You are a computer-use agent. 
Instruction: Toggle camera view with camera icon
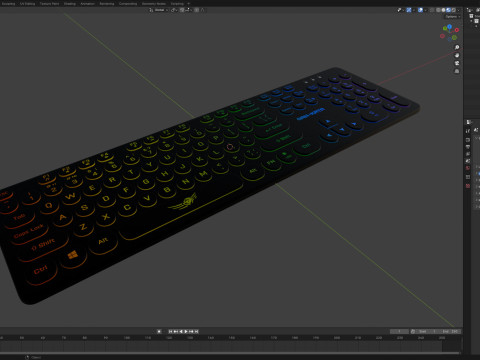[x=457, y=63]
